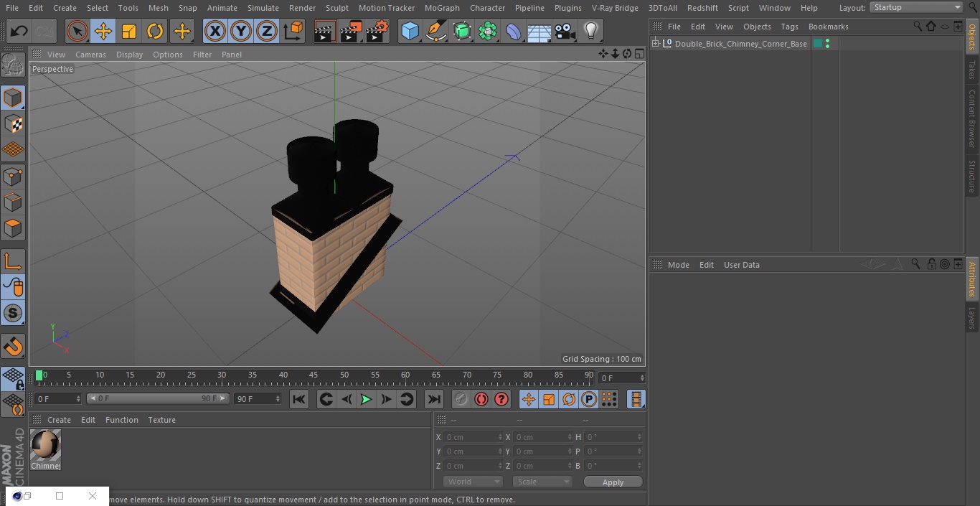The image size is (980, 506).
Task: Toggle position keyframe recording
Action: click(529, 399)
